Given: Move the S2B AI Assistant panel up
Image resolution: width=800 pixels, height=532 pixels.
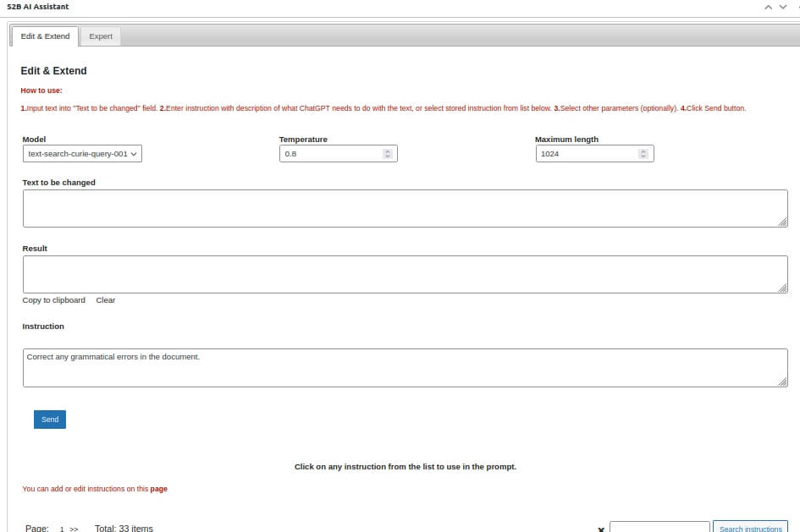Looking at the screenshot, I should 769,7.
